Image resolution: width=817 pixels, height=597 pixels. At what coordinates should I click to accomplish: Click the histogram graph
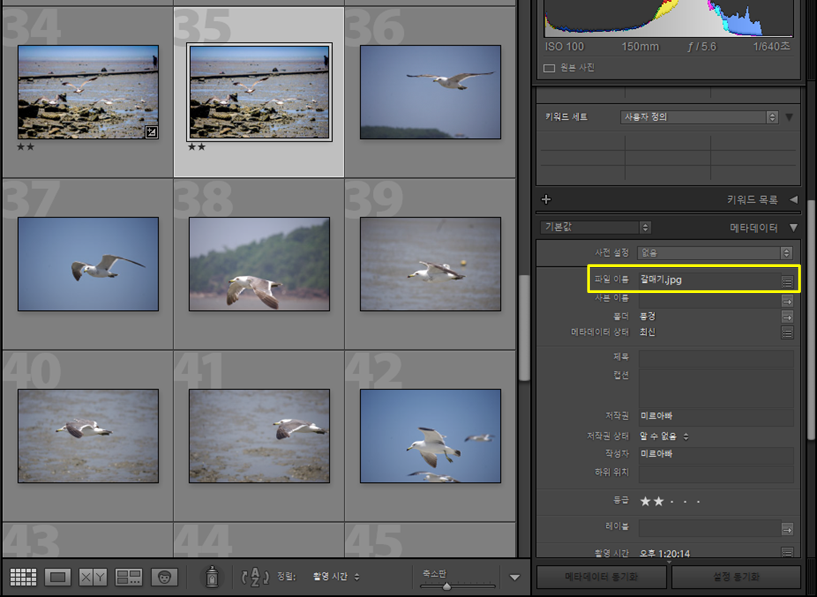click(669, 18)
